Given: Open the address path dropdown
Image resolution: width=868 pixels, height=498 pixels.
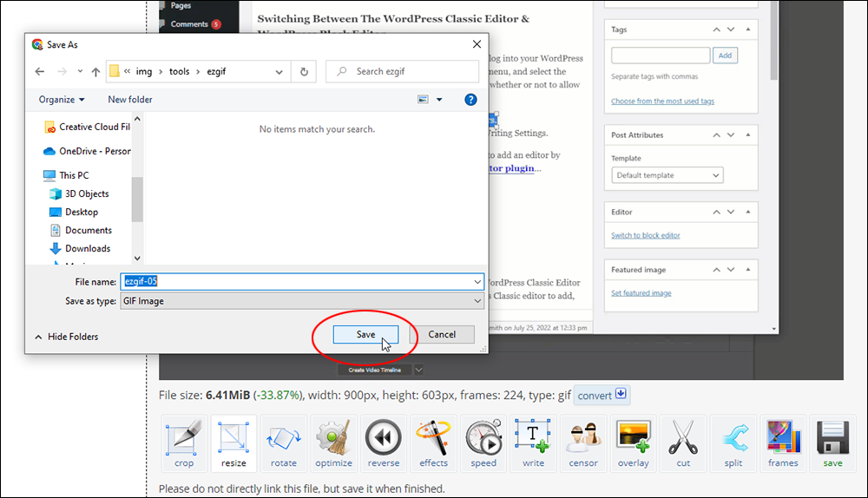Looking at the screenshot, I should click(x=279, y=71).
